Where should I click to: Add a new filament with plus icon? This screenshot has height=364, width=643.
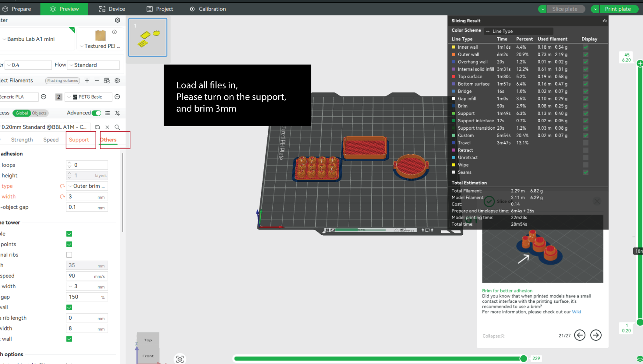point(87,81)
